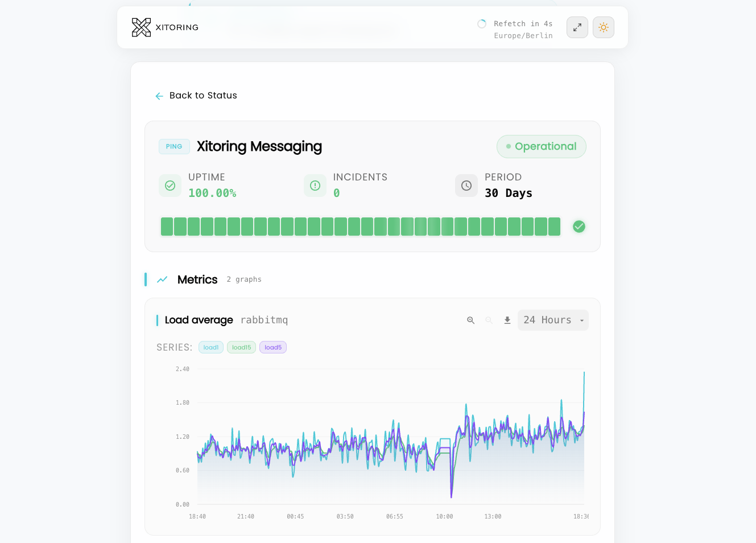Click the dropdown arrow beside 24 Hours

(581, 321)
